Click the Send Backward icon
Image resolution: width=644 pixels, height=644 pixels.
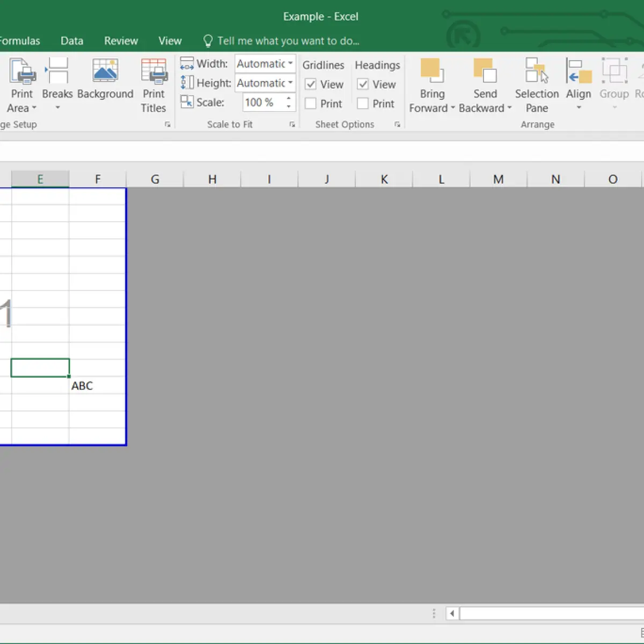pos(485,71)
